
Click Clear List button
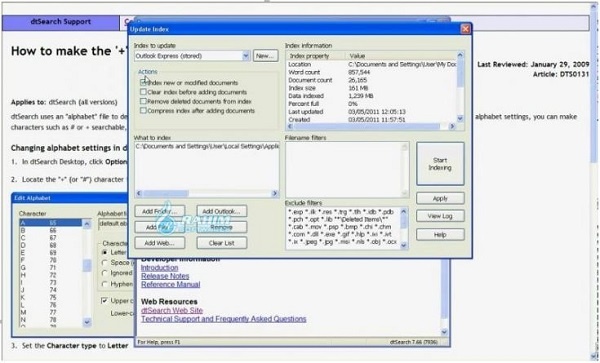[x=222, y=243]
